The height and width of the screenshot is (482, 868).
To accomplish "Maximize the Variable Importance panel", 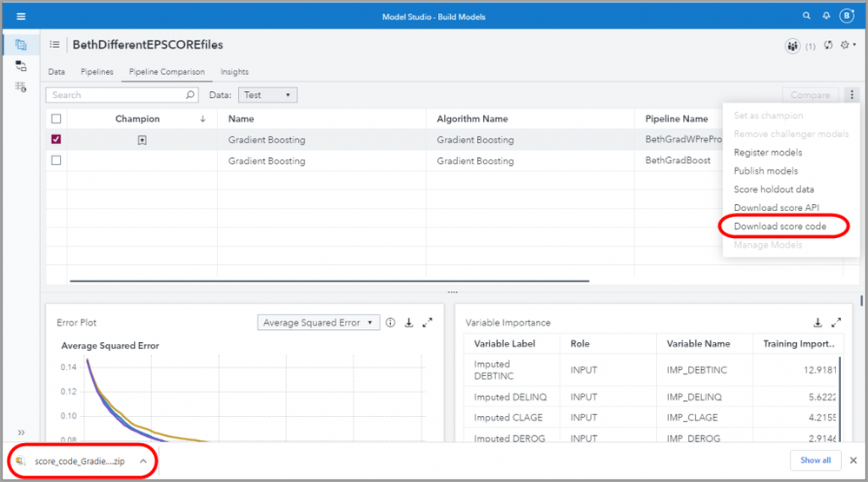I will click(836, 322).
